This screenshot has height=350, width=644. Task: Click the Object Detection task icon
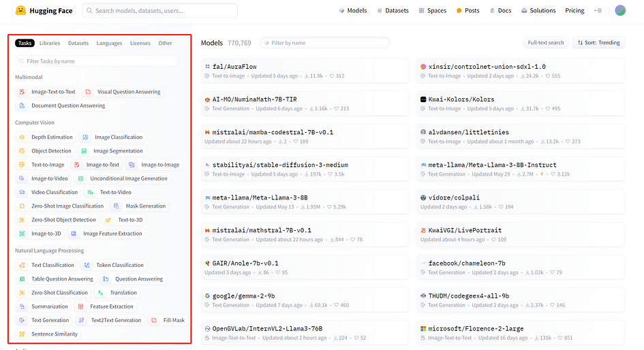point(22,151)
